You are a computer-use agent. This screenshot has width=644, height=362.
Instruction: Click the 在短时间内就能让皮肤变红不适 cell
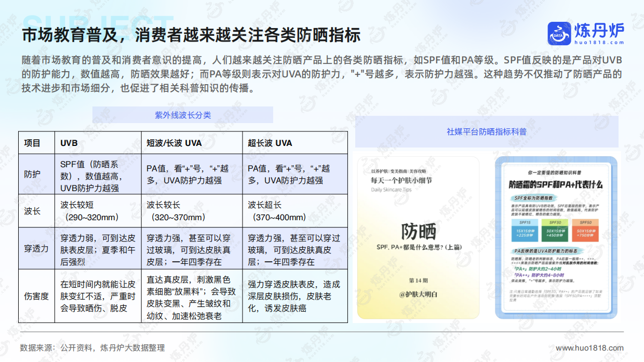[x=98, y=296]
